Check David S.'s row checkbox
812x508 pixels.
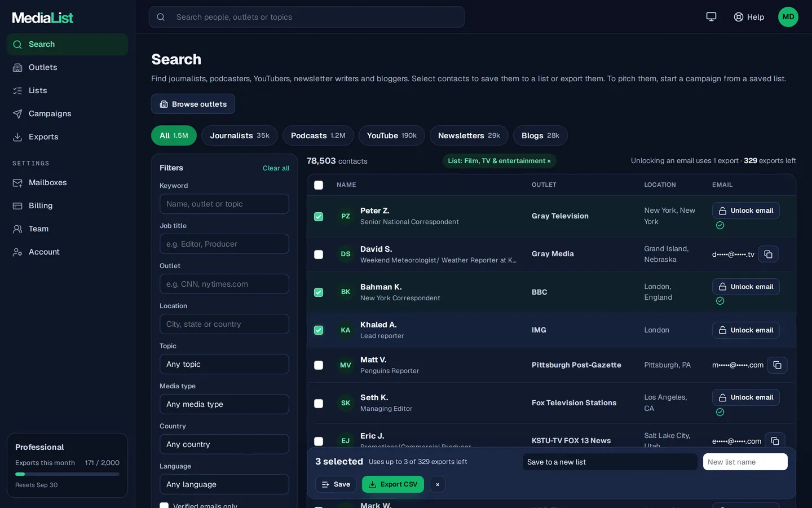[x=319, y=255]
